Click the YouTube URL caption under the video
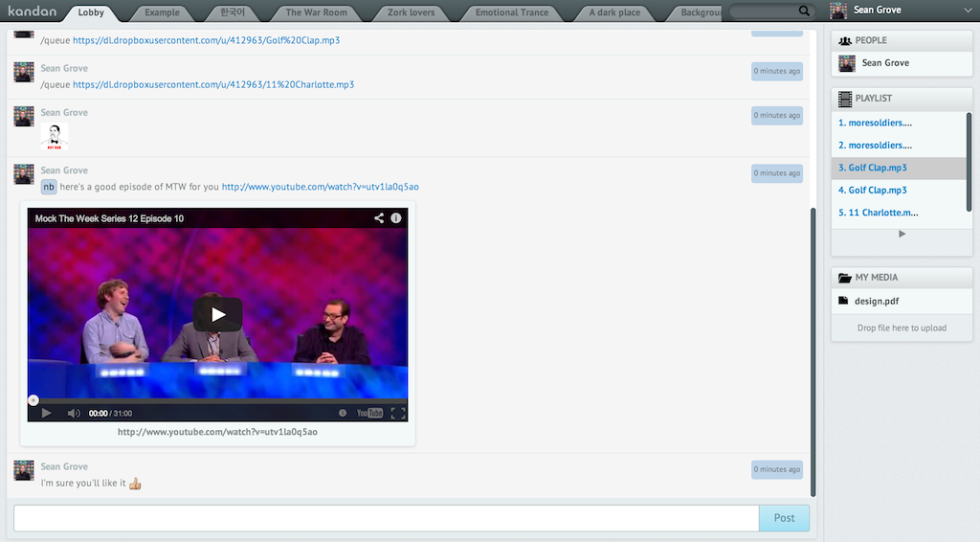Image resolution: width=980 pixels, height=542 pixels. 217,432
